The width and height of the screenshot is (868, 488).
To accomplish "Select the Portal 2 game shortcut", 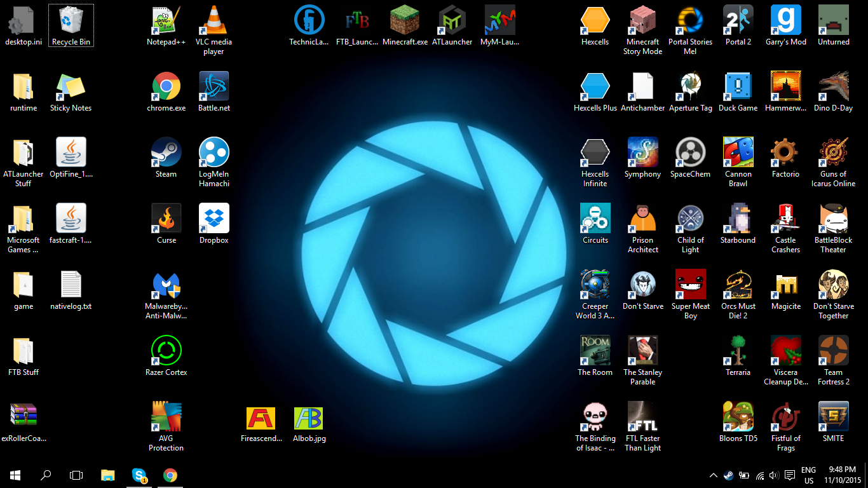I will (x=738, y=21).
